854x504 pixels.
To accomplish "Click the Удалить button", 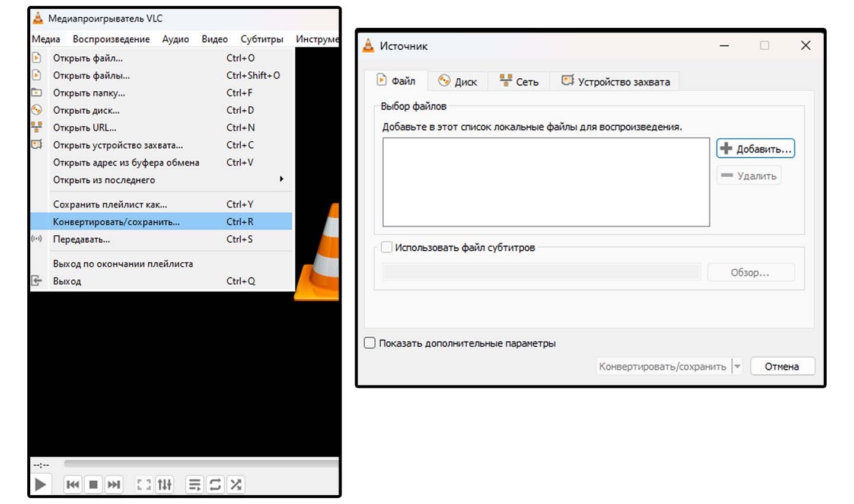I will tap(749, 176).
